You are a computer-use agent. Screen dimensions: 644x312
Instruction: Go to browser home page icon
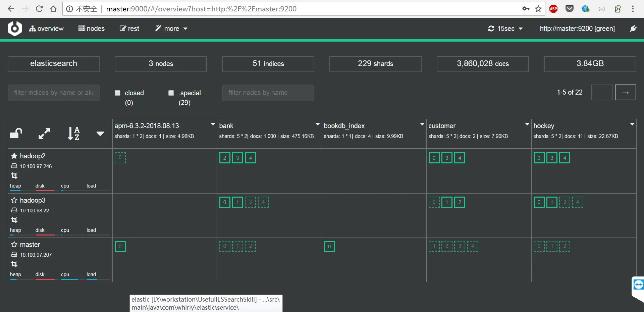53,9
